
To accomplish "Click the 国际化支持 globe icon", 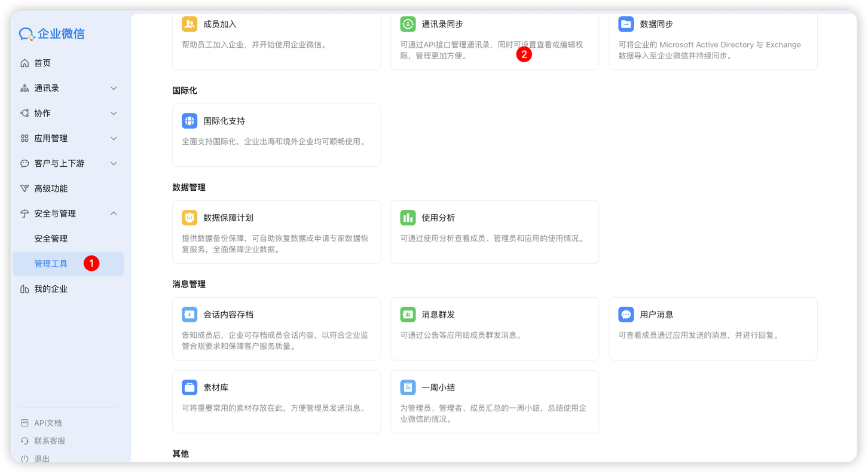I will click(190, 121).
